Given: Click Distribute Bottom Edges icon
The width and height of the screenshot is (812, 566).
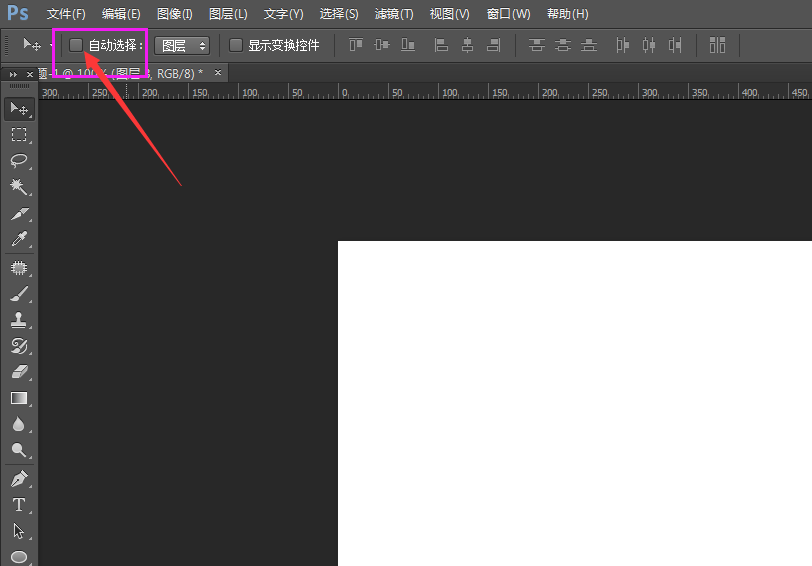Looking at the screenshot, I should click(589, 45).
